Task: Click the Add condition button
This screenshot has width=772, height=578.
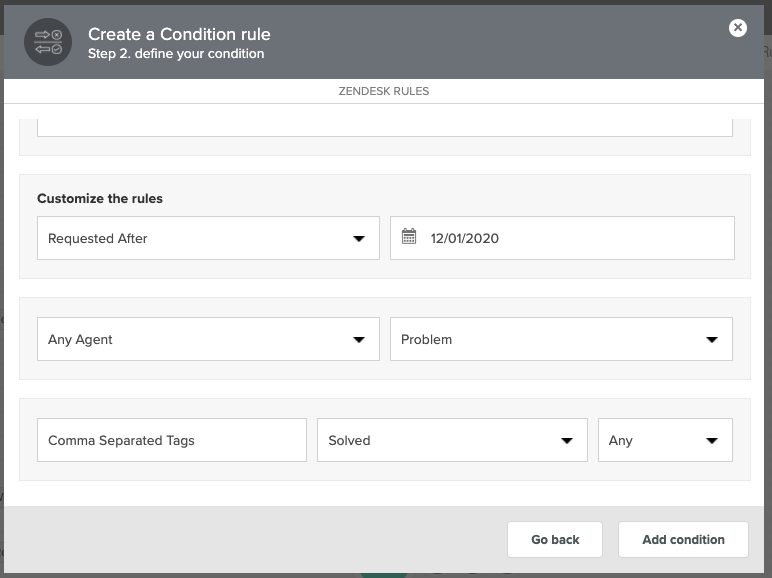Action: coord(683,540)
